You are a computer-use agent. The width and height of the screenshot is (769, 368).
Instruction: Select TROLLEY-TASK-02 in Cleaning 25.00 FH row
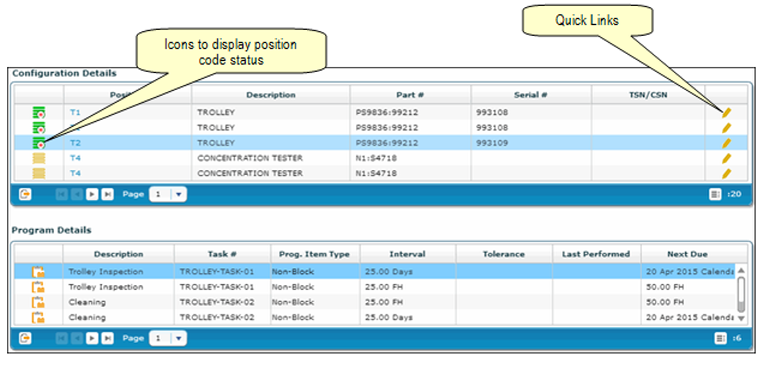[217, 302]
